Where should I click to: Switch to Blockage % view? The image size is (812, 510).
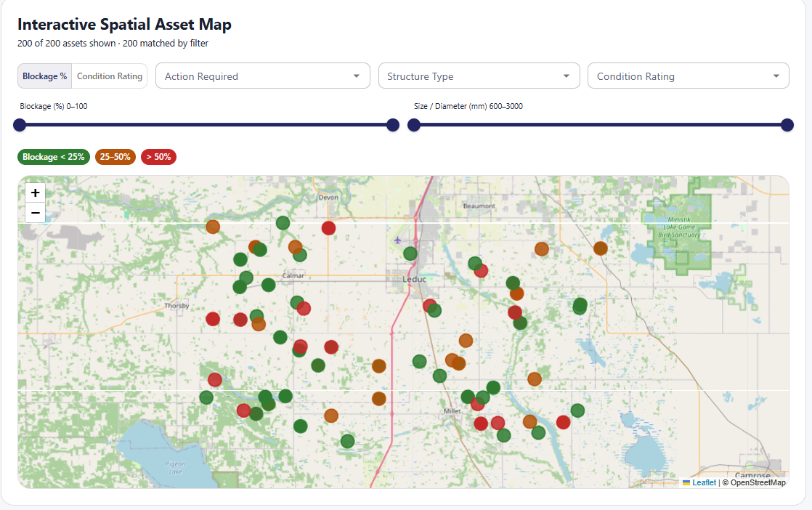tap(44, 76)
